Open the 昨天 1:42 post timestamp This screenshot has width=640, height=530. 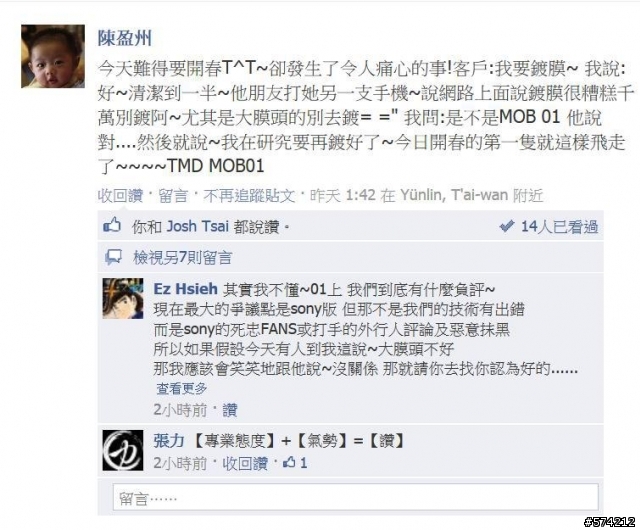342,196
